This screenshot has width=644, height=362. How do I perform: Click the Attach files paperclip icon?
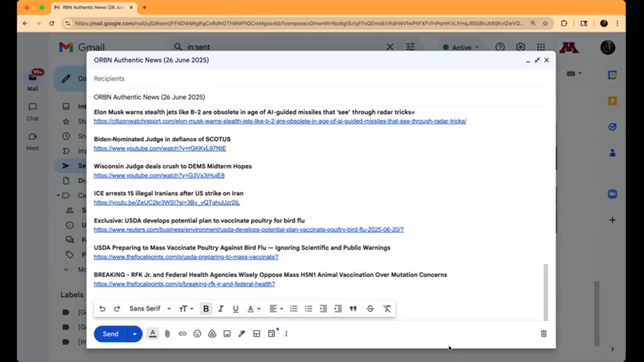pos(168,334)
